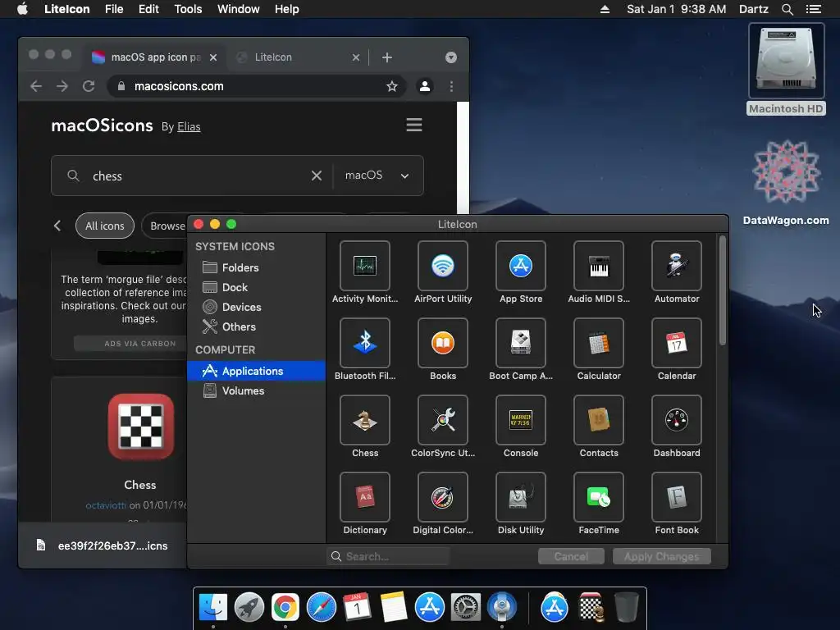Select the Bluetooth File Exchange icon
Viewport: 840px width, 630px height.
coord(365,343)
